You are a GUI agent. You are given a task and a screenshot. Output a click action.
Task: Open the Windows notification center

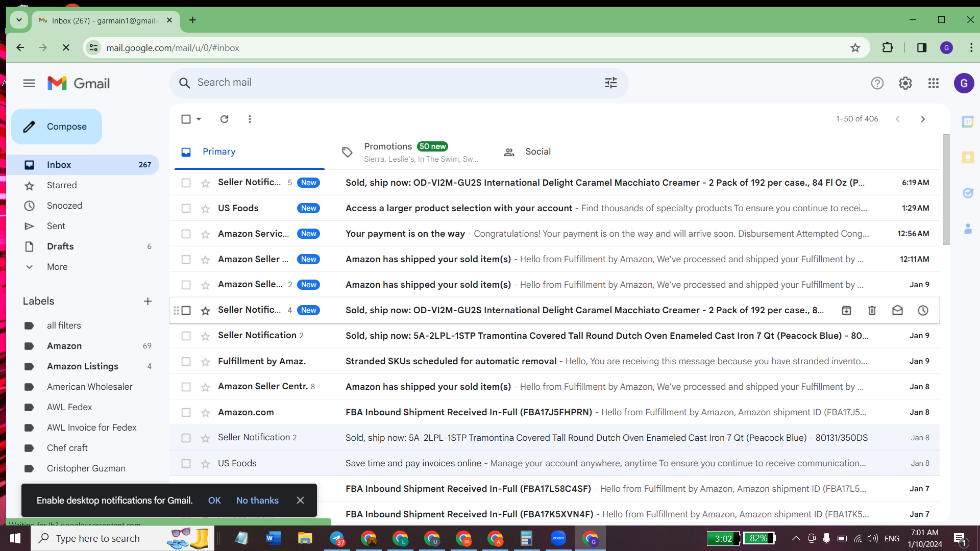(x=960, y=539)
